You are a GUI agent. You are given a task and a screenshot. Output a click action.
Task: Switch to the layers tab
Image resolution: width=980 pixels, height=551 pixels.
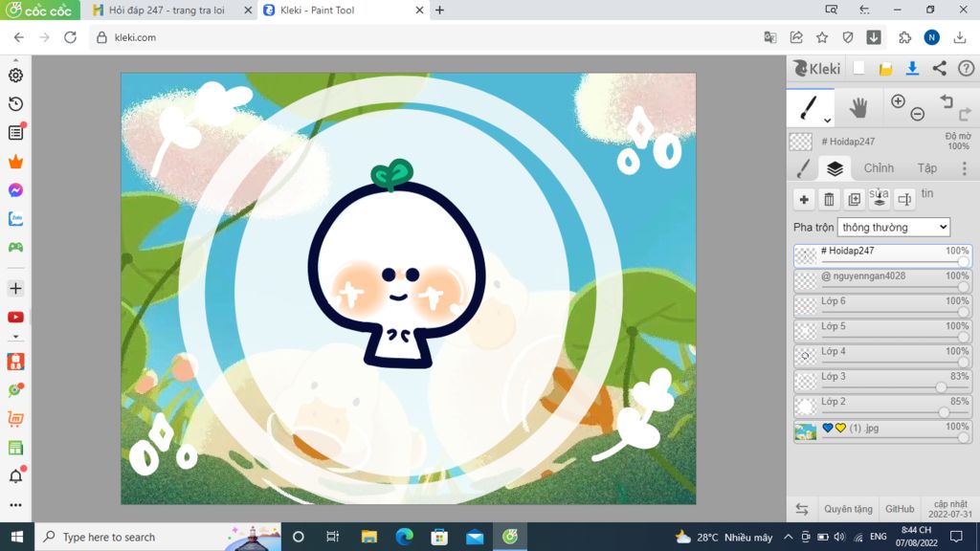point(835,168)
